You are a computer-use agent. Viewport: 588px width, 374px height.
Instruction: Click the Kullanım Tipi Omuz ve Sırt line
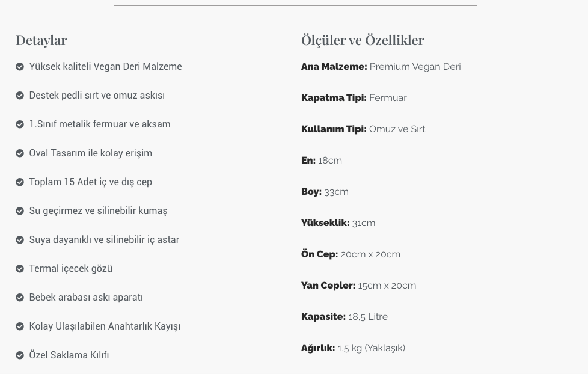click(363, 129)
